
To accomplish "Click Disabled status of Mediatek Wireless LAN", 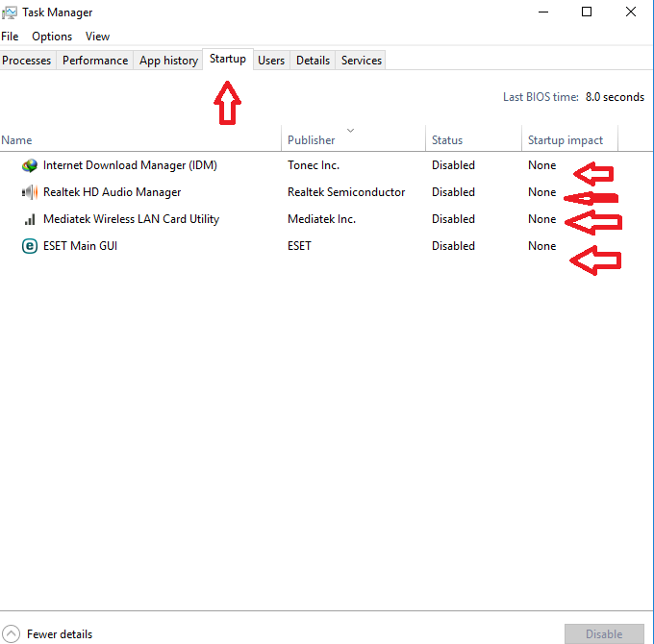I will 453,219.
